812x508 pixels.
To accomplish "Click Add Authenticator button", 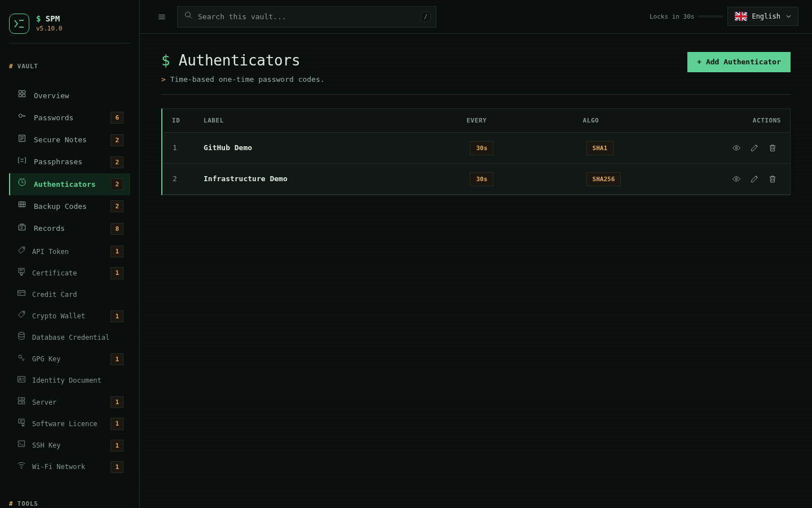I will pos(739,62).
